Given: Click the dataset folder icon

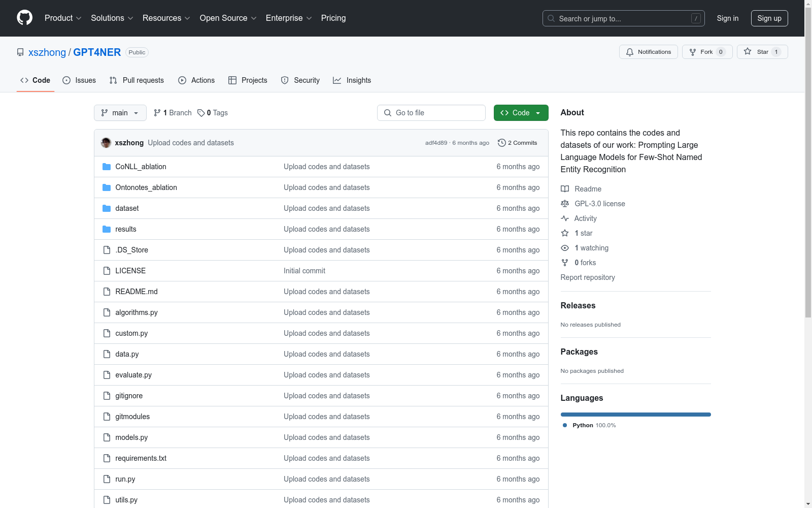Looking at the screenshot, I should (x=107, y=208).
